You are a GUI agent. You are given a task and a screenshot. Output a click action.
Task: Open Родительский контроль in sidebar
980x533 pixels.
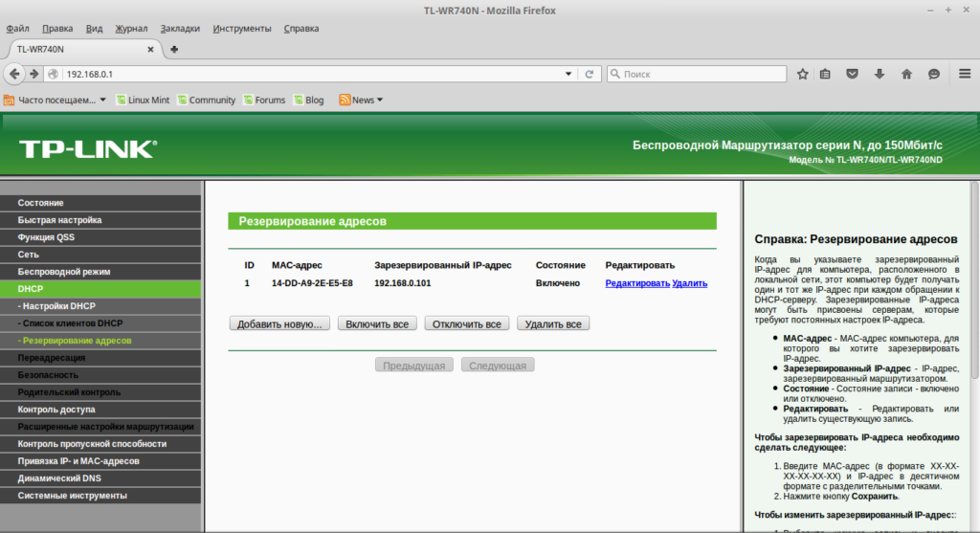click(x=100, y=391)
